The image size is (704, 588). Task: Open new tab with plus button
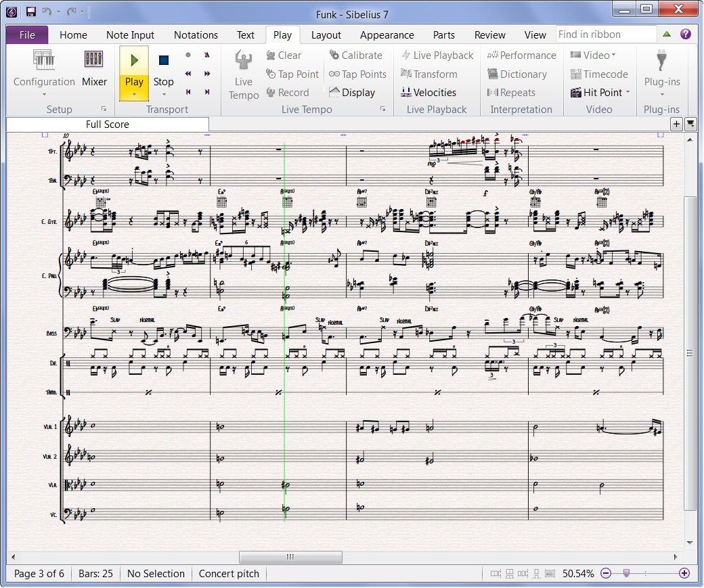point(676,125)
